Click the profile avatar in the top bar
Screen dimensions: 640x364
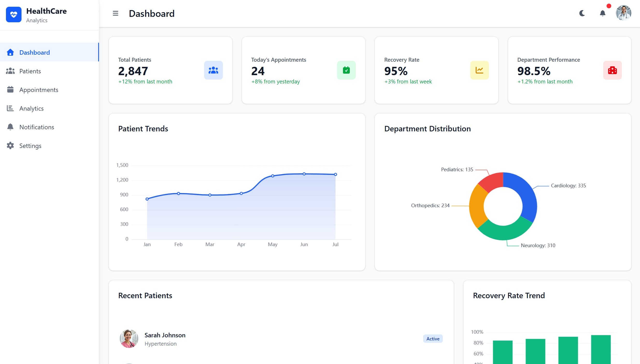coord(623,13)
